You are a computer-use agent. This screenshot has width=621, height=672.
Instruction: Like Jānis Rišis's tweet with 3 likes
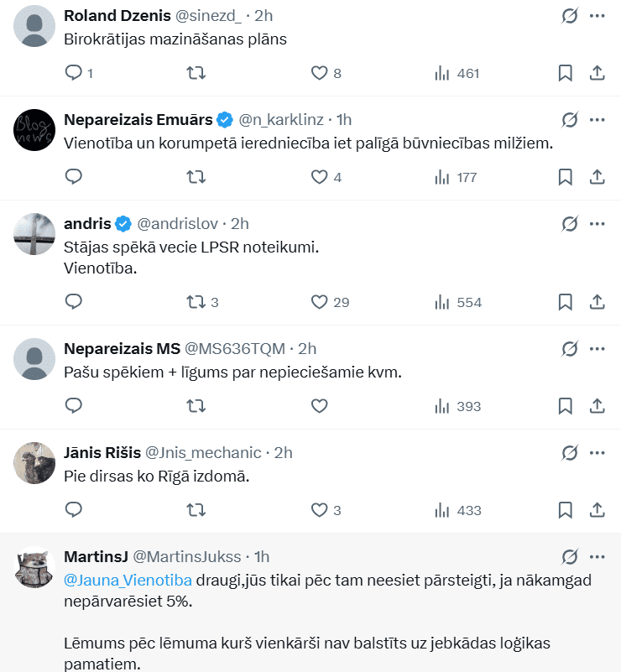point(319,509)
